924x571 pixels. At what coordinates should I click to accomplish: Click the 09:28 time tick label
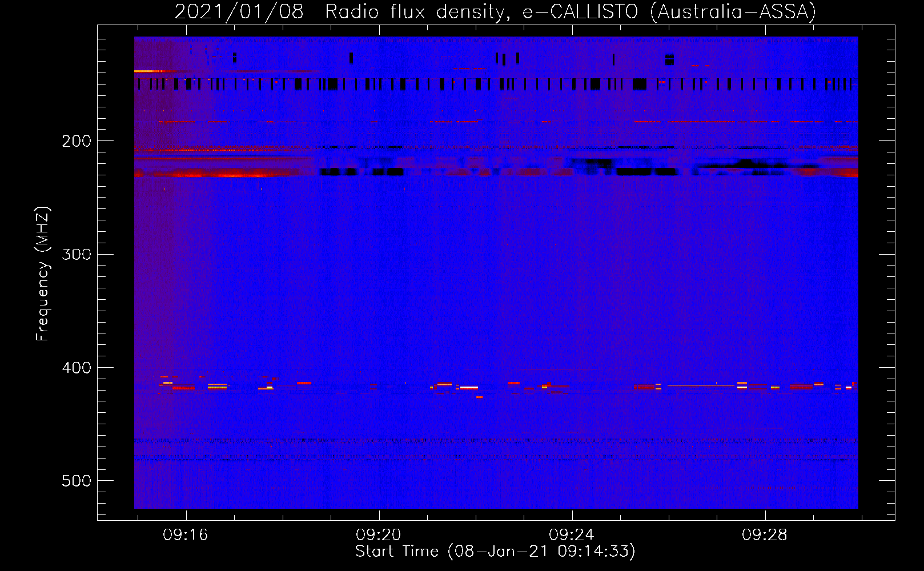(765, 535)
